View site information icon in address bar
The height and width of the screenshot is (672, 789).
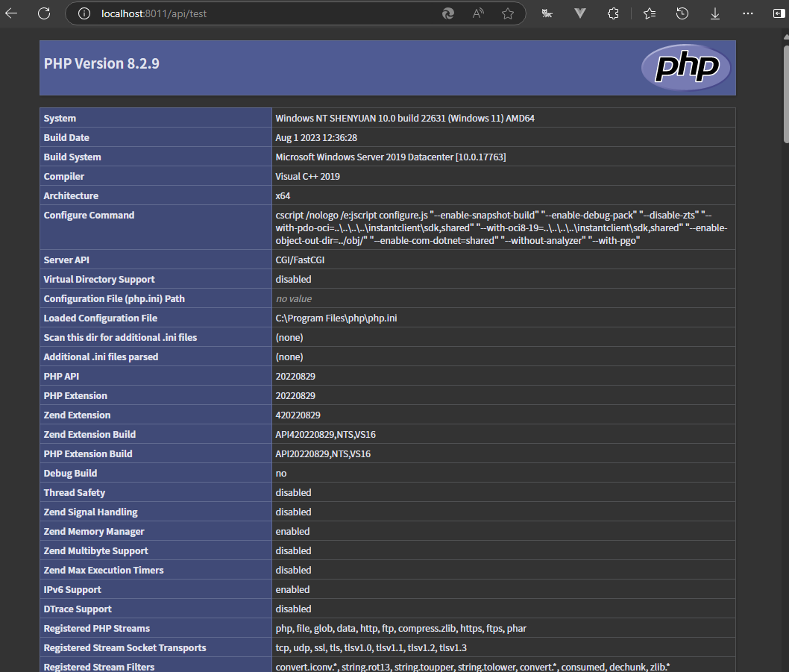point(84,13)
